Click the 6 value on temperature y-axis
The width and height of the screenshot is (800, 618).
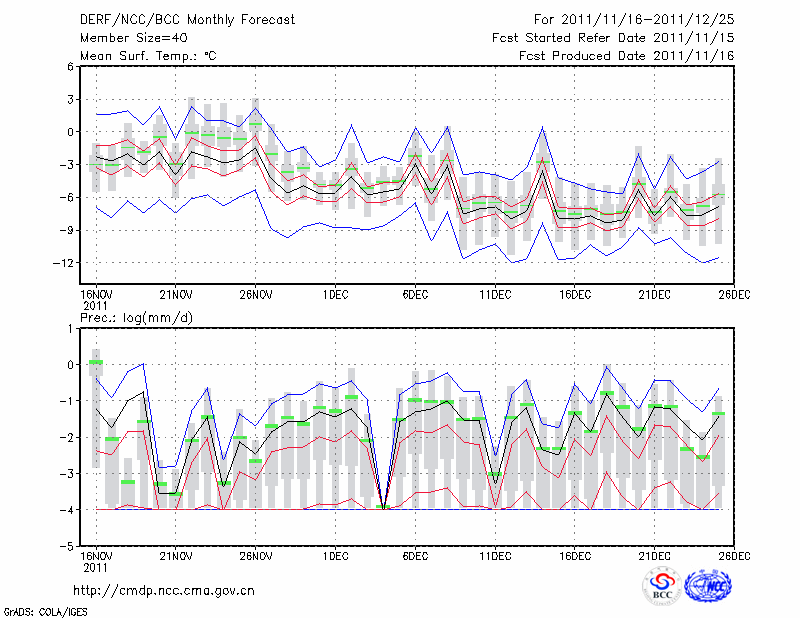pyautogui.click(x=68, y=67)
